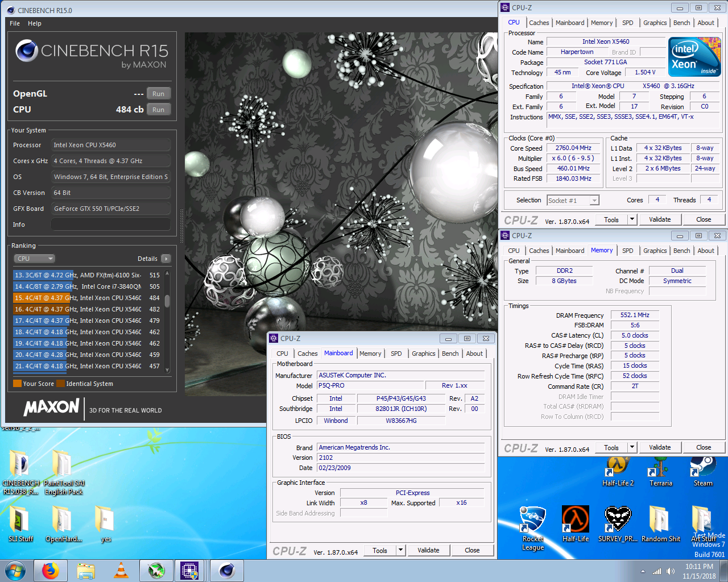The image size is (728, 582).
Task: Open the folder named yes
Action: point(106,524)
